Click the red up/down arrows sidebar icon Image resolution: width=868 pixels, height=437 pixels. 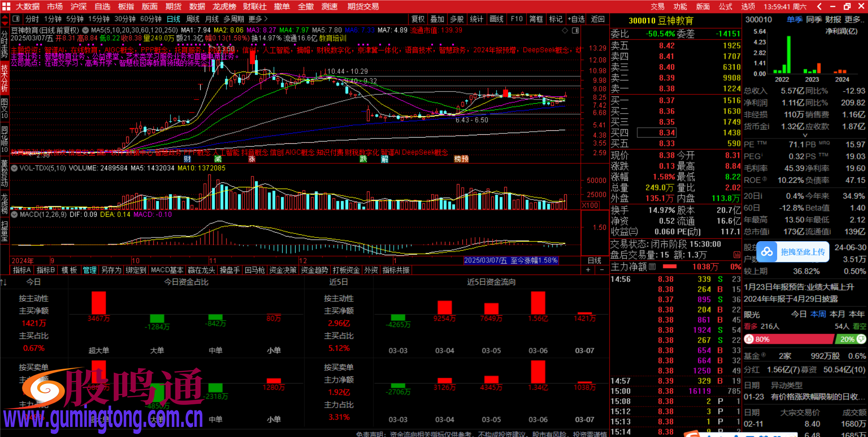pos(5,19)
